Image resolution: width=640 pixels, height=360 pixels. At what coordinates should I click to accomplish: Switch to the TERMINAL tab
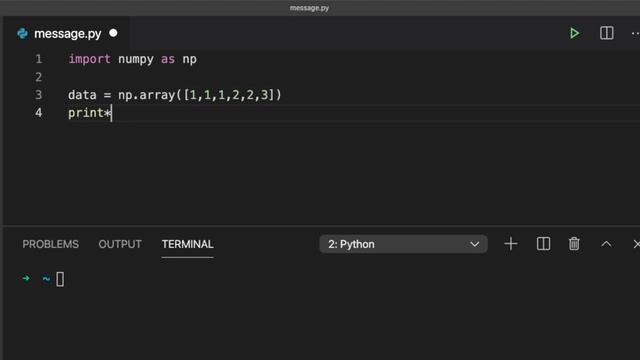(187, 244)
